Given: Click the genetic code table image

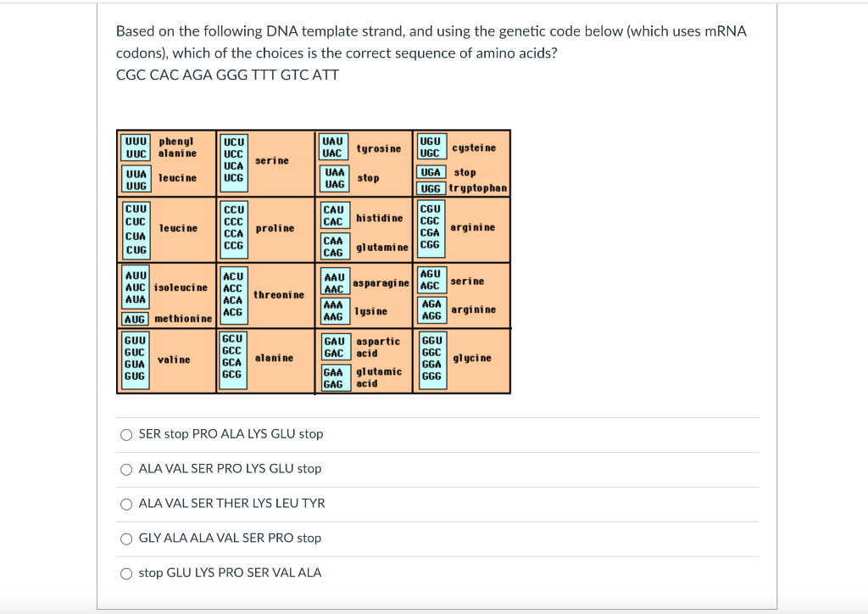Looking at the screenshot, I should coord(314,260).
